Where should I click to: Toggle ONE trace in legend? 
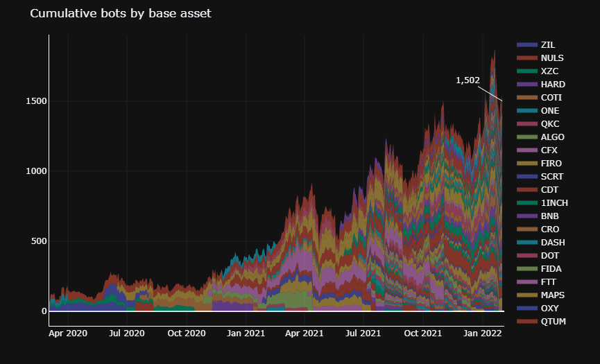click(x=538, y=111)
